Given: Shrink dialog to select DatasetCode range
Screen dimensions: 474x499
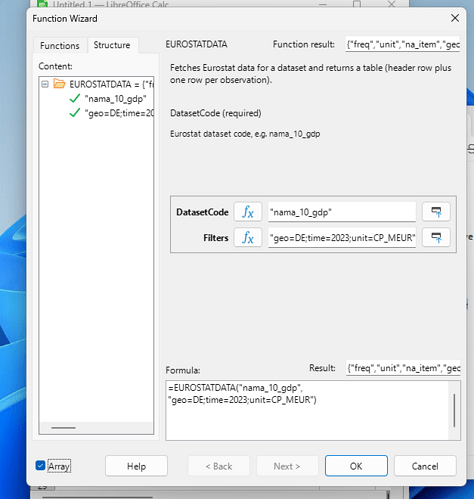Looking at the screenshot, I should tap(436, 212).
